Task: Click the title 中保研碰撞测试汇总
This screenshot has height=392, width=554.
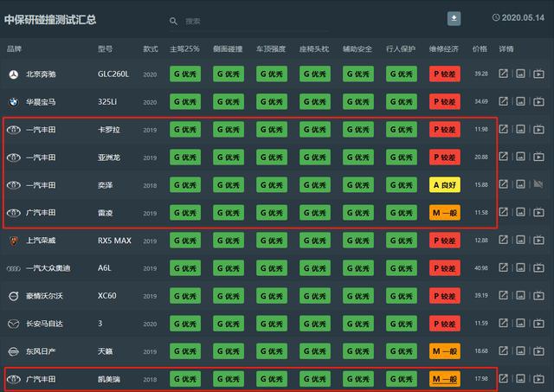Action: [x=50, y=19]
